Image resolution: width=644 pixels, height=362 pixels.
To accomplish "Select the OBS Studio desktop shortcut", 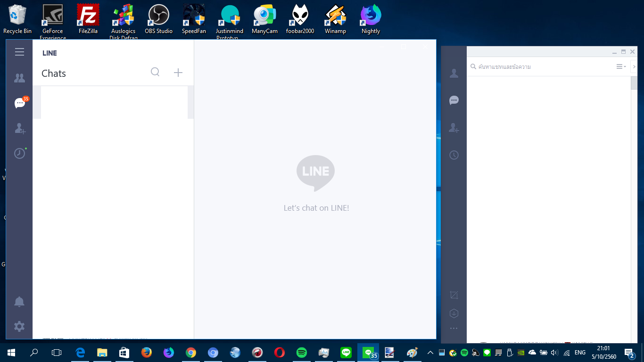I will pyautogui.click(x=158, y=20).
